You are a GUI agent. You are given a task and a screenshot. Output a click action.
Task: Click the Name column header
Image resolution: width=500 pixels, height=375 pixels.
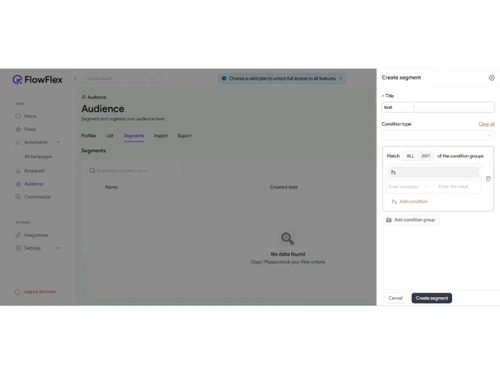tap(111, 187)
